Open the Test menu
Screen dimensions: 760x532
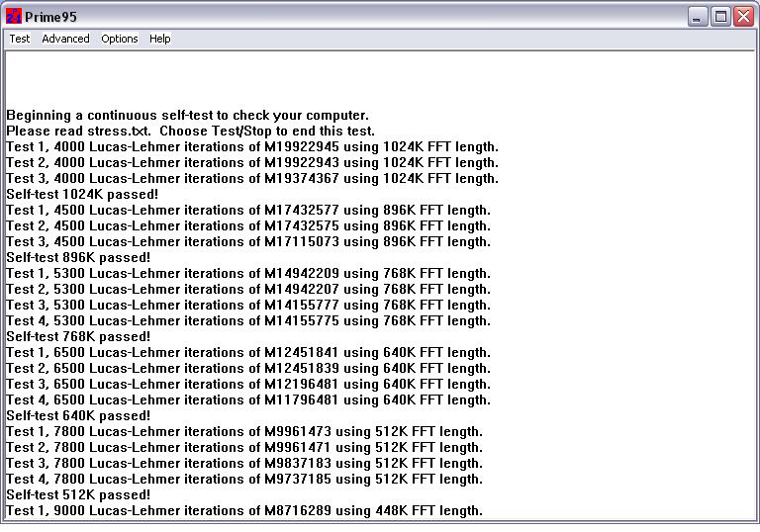coord(20,39)
